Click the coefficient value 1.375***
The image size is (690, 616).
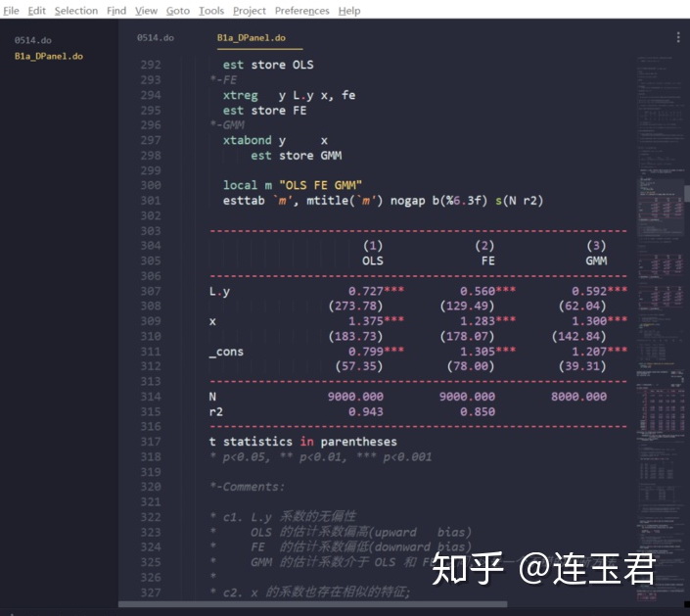[x=376, y=321]
